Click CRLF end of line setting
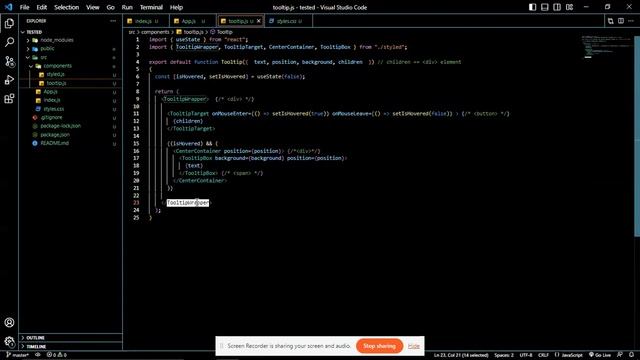The image size is (640, 360). pyautogui.click(x=543, y=355)
